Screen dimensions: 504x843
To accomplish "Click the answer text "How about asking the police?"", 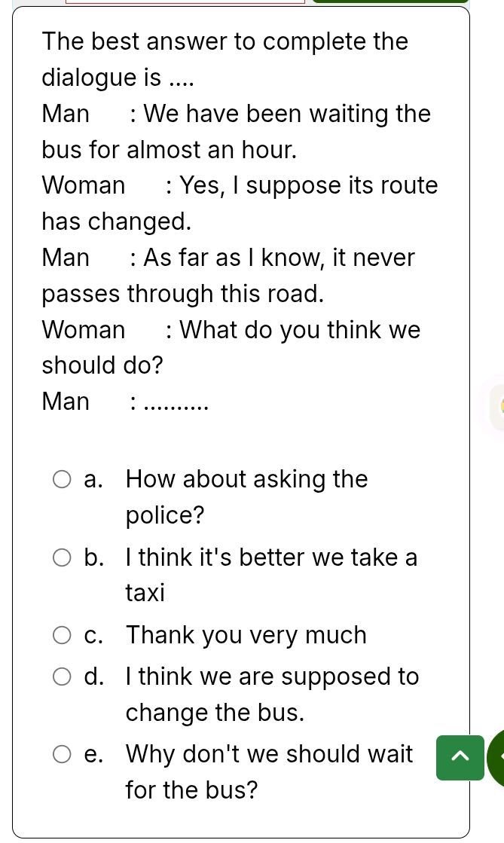I will click(x=247, y=496).
